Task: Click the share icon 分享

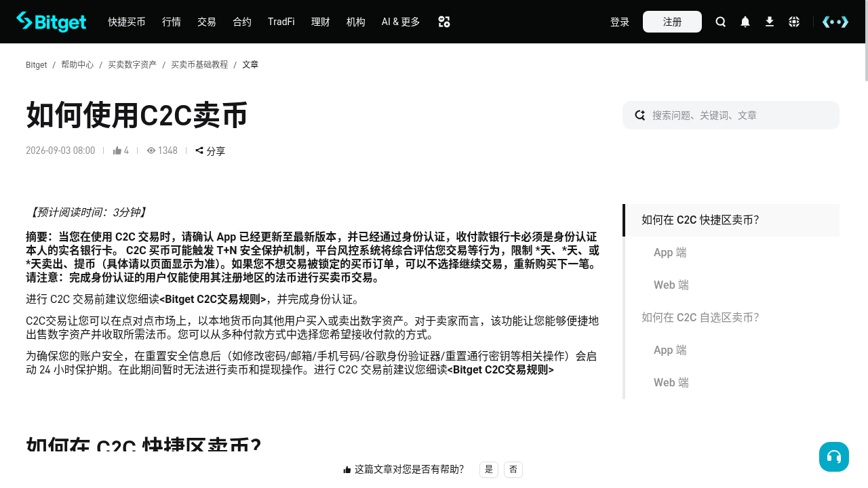Action: pyautogui.click(x=210, y=150)
